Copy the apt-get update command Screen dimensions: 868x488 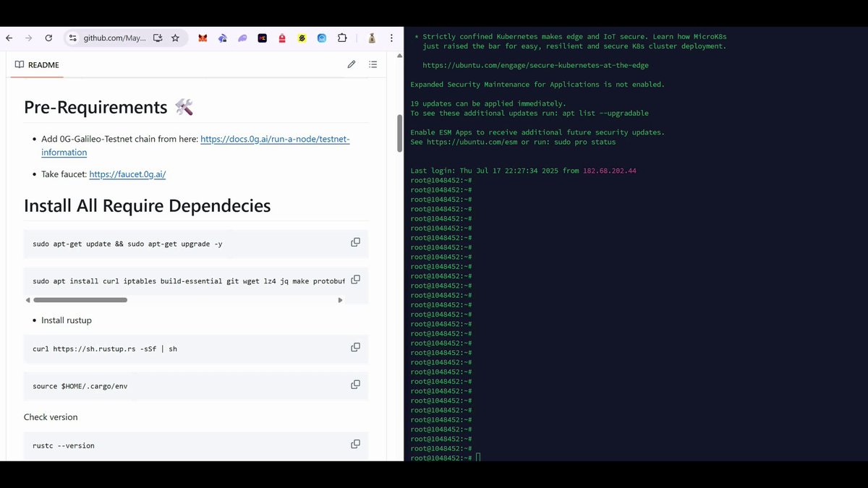pyautogui.click(x=355, y=242)
